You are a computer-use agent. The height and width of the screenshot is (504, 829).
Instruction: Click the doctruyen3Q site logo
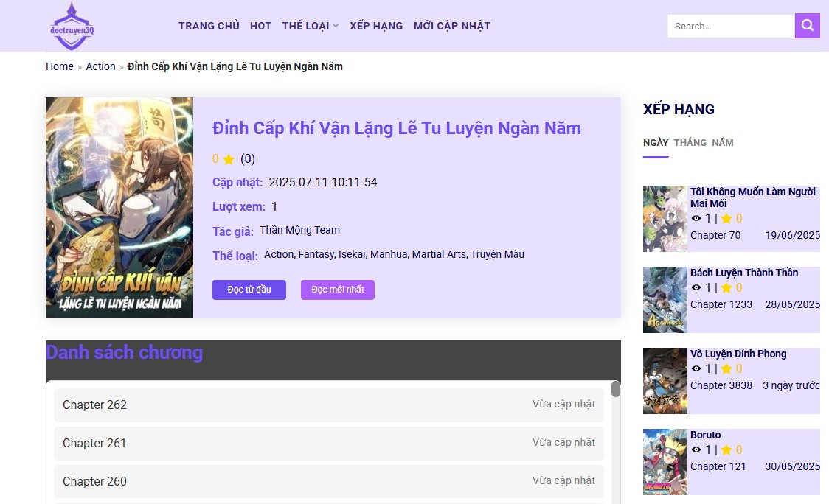click(x=72, y=27)
